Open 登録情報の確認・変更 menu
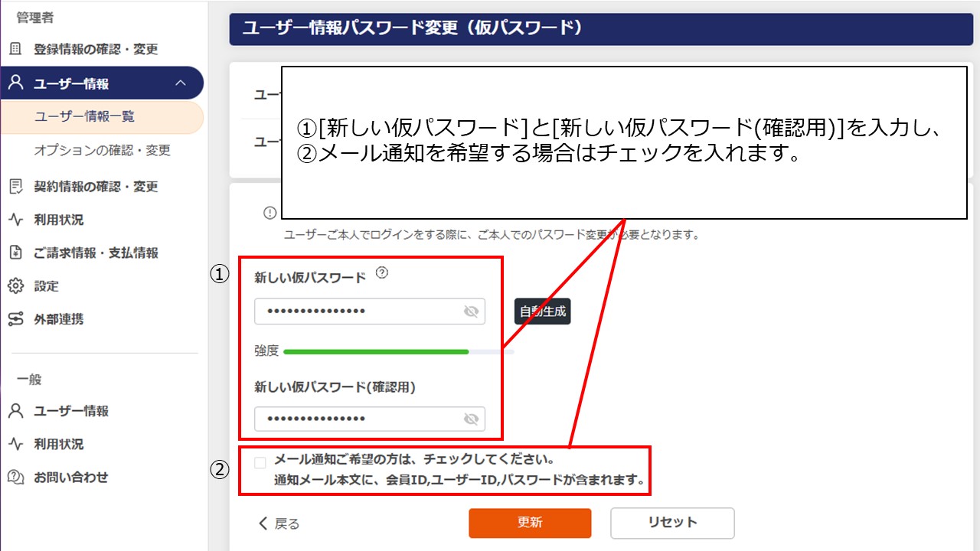 (96, 50)
